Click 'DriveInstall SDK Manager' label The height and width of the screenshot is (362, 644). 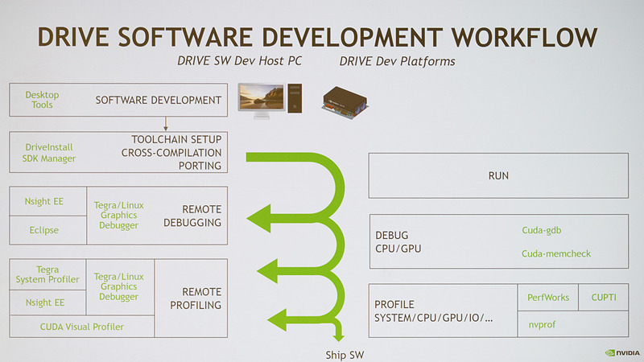49,153
